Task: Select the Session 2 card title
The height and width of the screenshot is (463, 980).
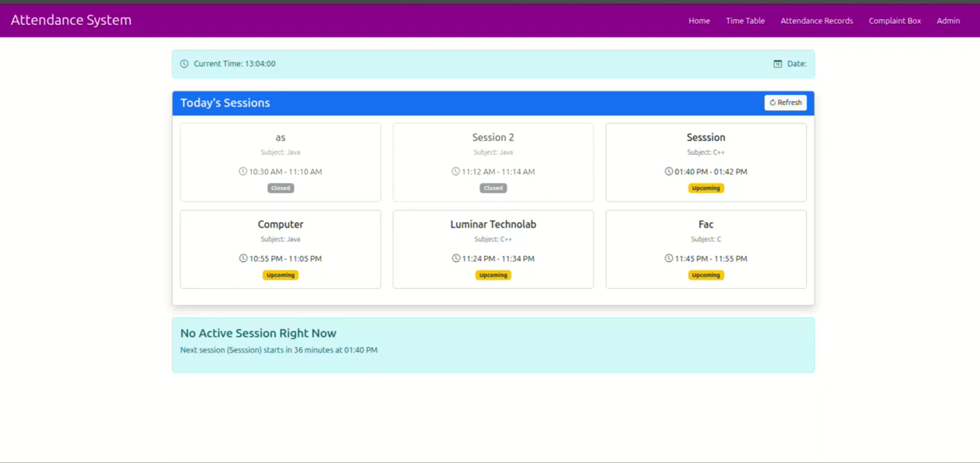Action: coord(493,137)
